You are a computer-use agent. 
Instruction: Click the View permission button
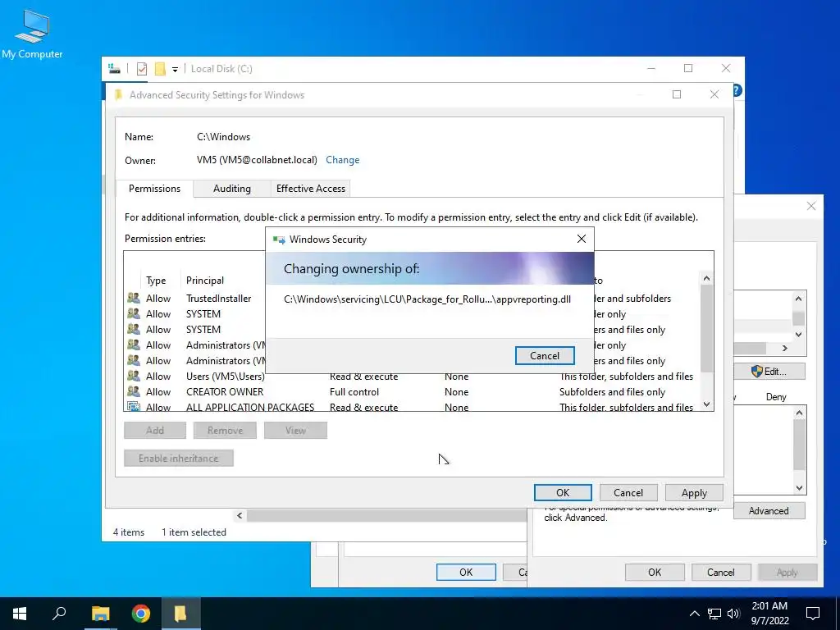(x=295, y=430)
